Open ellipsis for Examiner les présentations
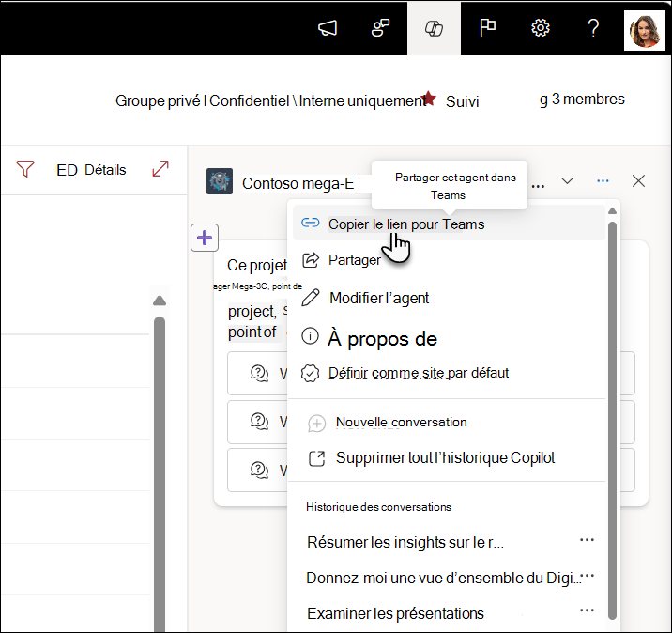672x633 pixels. pos(587,610)
